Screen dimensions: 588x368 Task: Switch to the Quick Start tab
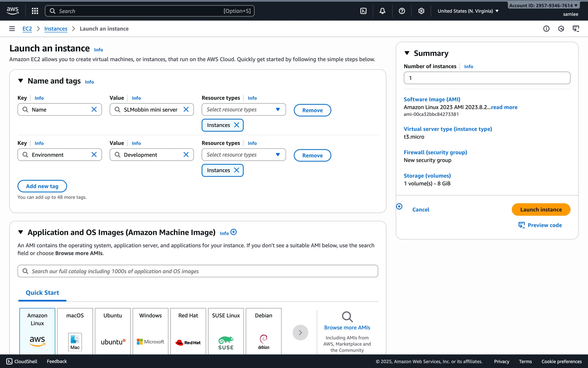(42, 293)
